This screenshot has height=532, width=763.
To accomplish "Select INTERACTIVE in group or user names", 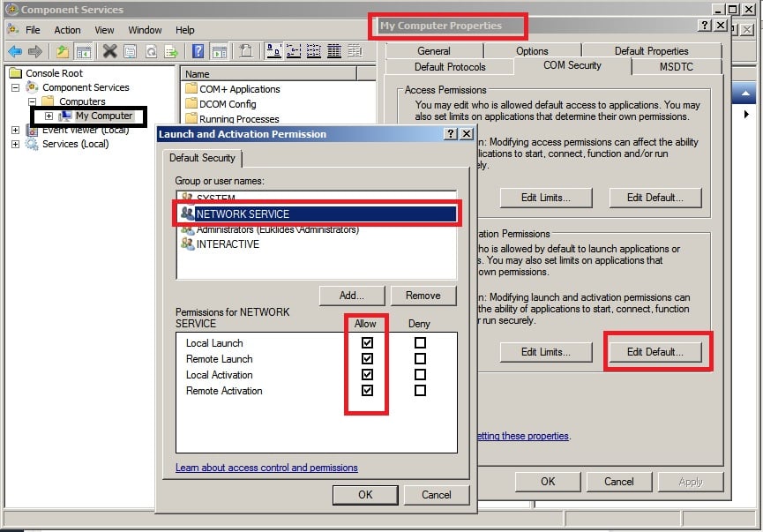I will (x=317, y=244).
